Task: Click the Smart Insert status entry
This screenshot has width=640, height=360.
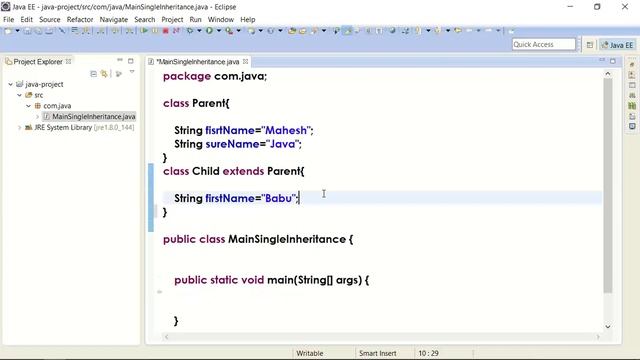Action: [x=378, y=353]
